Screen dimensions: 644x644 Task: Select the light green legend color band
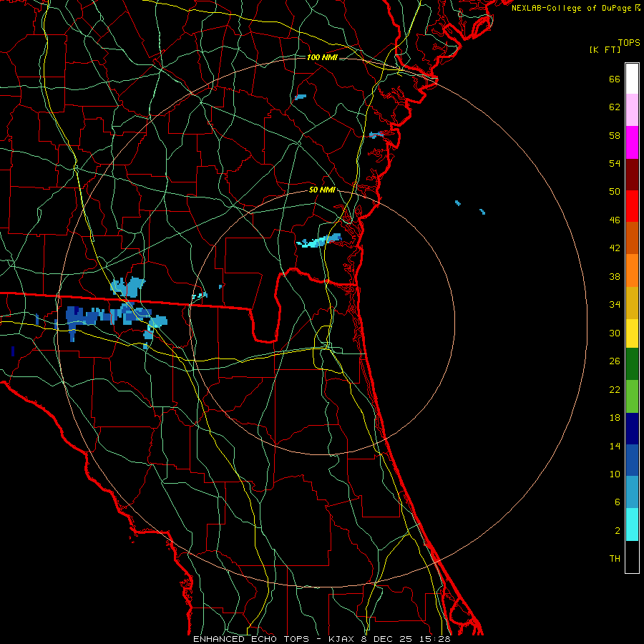(632, 396)
